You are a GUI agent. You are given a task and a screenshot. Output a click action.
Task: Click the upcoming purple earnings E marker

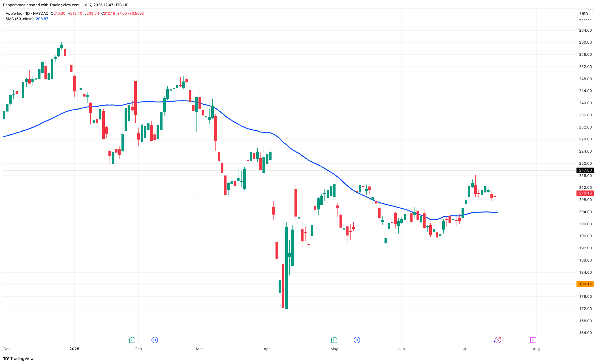[533, 340]
